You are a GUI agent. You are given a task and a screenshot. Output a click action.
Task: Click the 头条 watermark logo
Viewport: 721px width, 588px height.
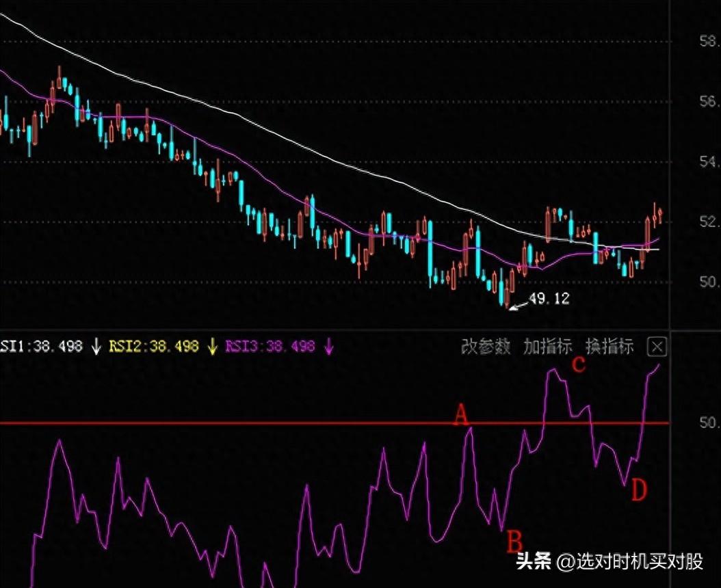point(534,562)
